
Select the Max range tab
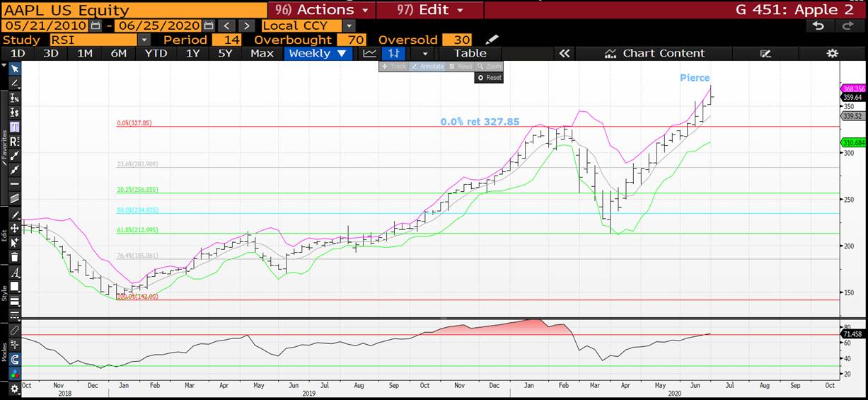pos(262,53)
